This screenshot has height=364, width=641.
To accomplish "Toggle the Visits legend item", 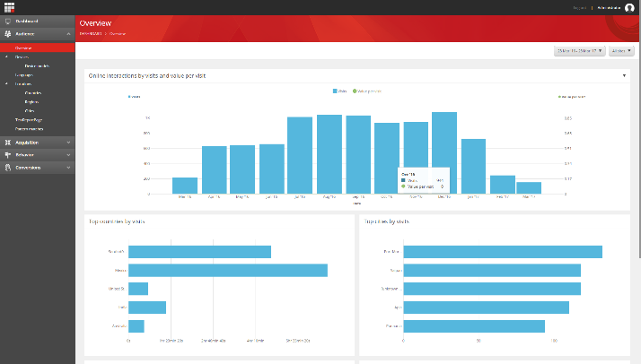I will 339,91.
